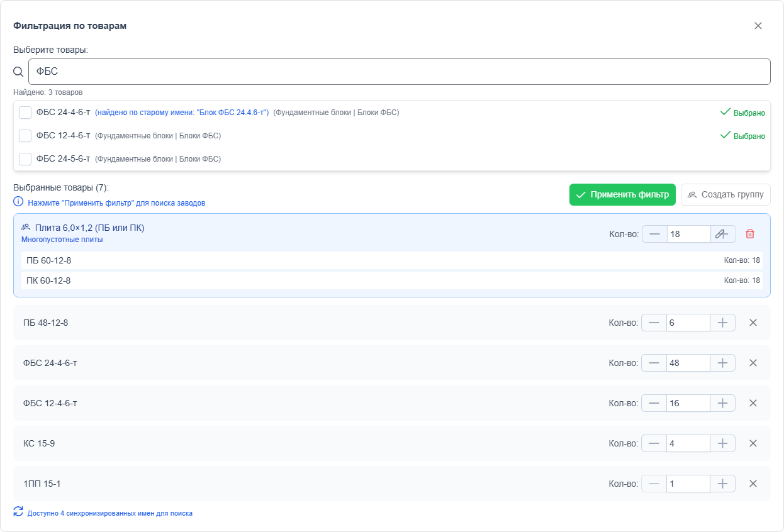Remove ПБ 48-12-8 from selected products
Screen dimensions: 784x532
pos(753,323)
